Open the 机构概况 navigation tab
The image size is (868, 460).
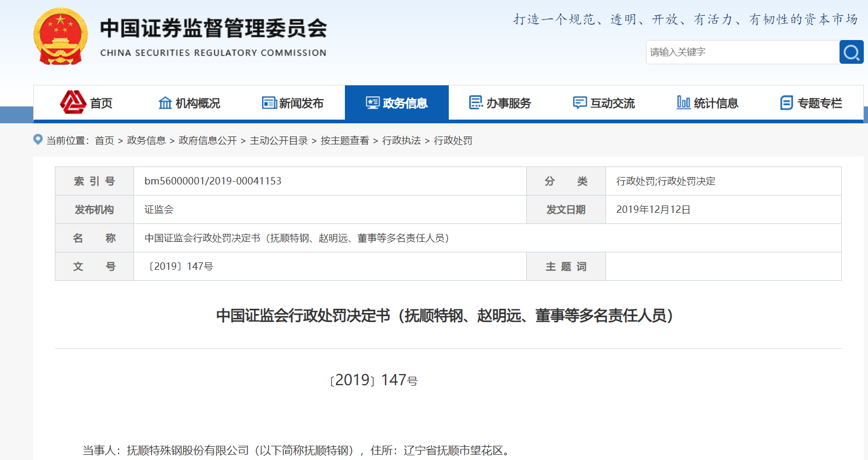(189, 103)
